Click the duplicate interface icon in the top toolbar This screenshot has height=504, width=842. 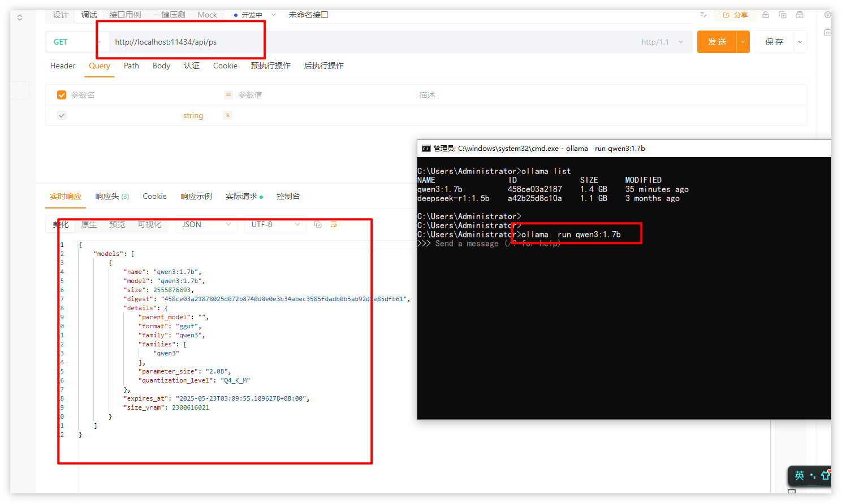coord(783,15)
